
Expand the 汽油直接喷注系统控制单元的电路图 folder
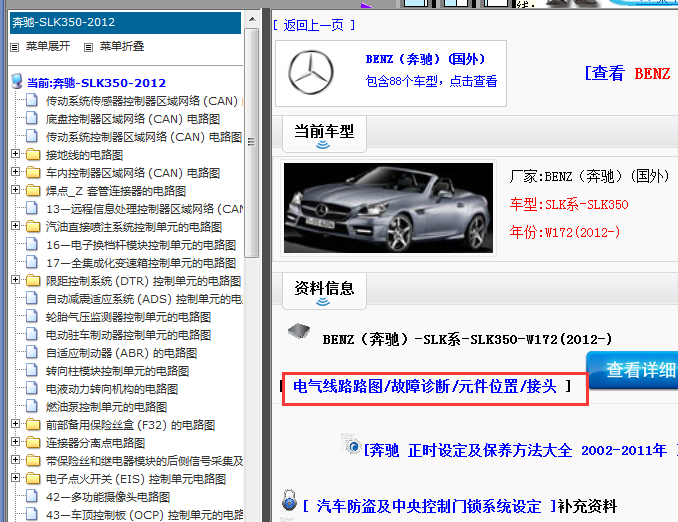(16, 226)
